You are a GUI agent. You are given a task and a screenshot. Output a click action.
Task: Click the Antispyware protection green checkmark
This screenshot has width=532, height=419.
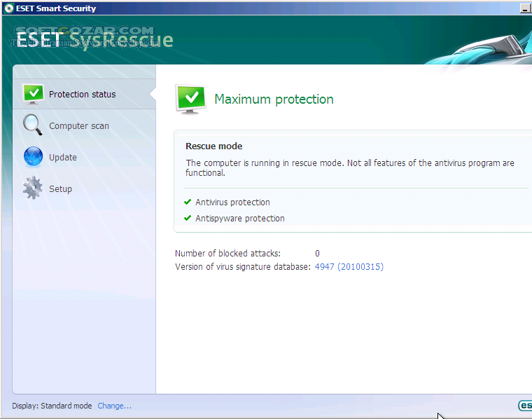point(188,218)
